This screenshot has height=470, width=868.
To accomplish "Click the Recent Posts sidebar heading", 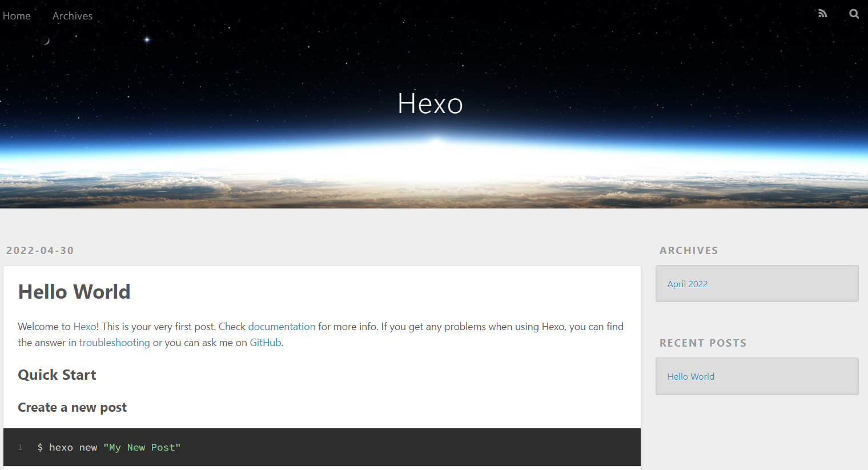I will (x=703, y=343).
